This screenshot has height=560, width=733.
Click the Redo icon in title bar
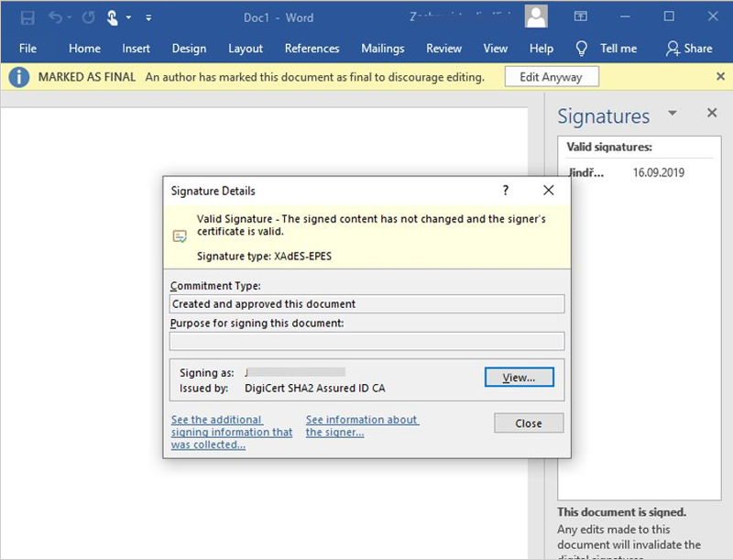(x=88, y=17)
